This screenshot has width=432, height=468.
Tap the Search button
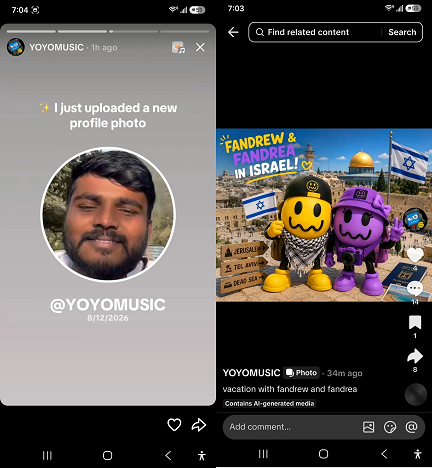click(402, 32)
